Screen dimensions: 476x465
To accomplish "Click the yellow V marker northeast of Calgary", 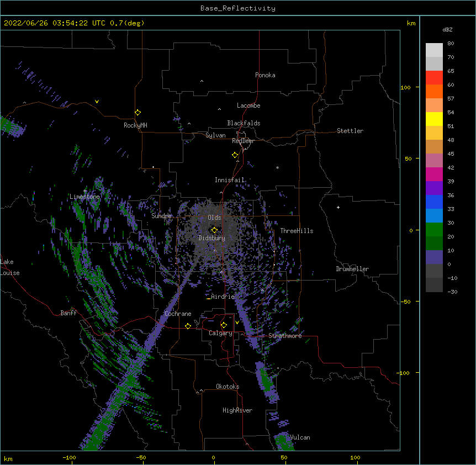I will coord(237,323).
